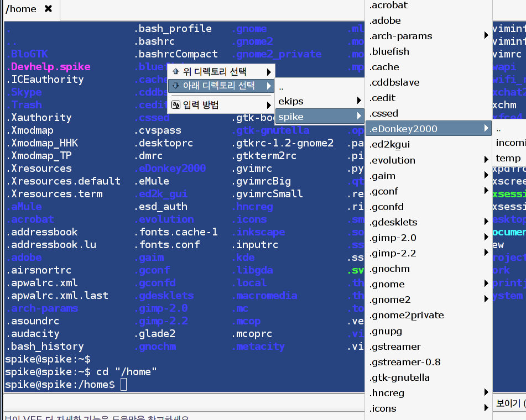This screenshot has width=526, height=420.
Task: Click the 보이기 button at bottom right
Action: pos(509,403)
